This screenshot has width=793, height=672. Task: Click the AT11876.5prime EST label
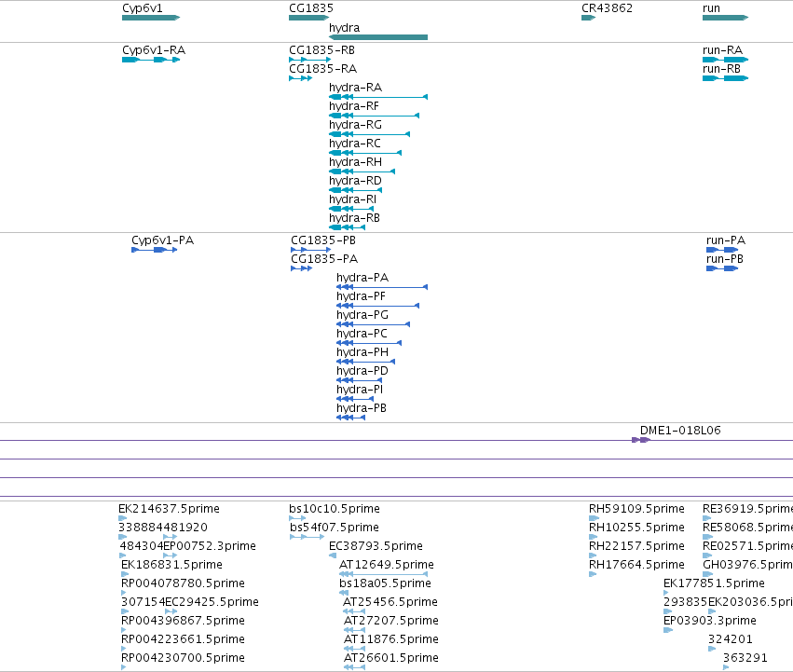click(x=391, y=639)
